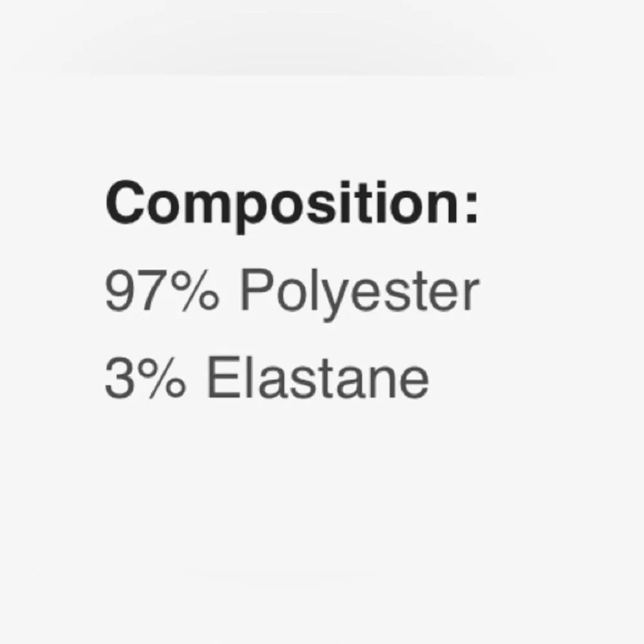This screenshot has height=644, width=644.
Task: Click the word Polyester
Action: point(359,293)
